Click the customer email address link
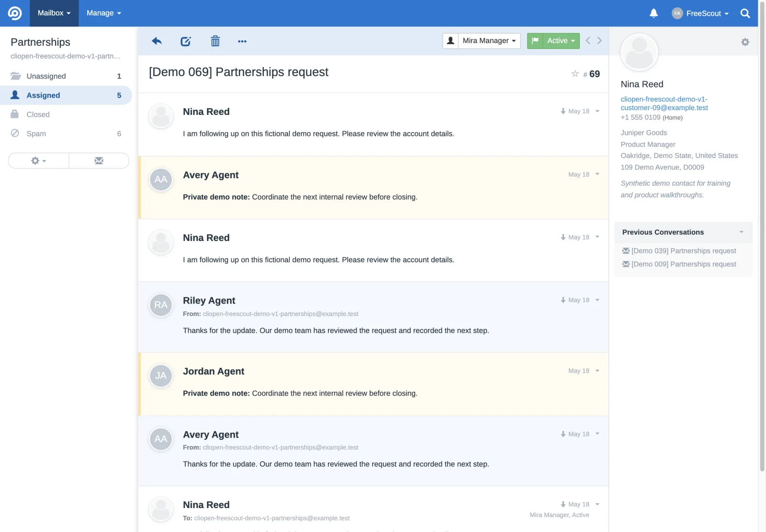Screen dimensions: 766x532 click(x=664, y=103)
